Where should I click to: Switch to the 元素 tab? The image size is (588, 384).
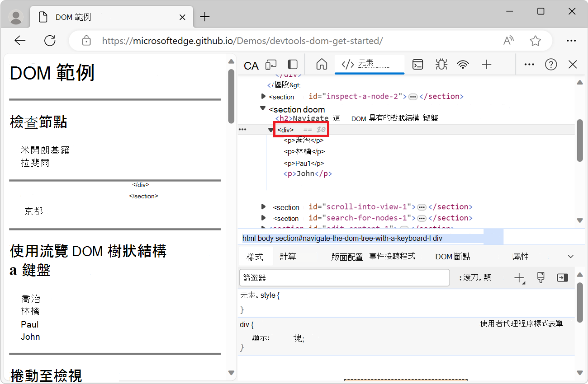pyautogui.click(x=370, y=64)
